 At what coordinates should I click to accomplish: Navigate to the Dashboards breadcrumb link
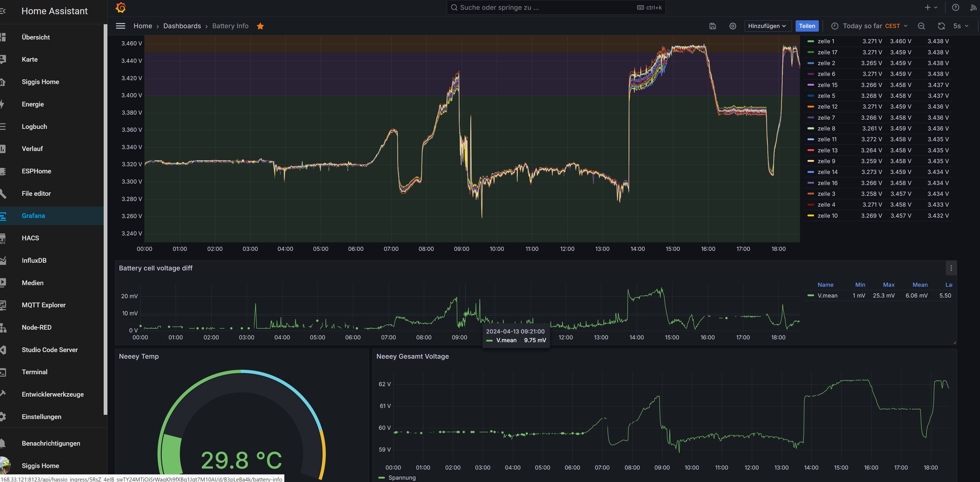182,26
